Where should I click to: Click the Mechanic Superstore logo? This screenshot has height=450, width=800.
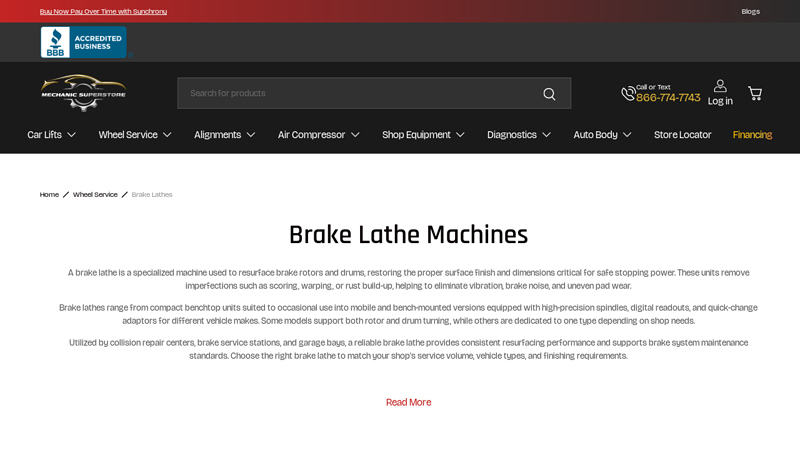tap(84, 93)
